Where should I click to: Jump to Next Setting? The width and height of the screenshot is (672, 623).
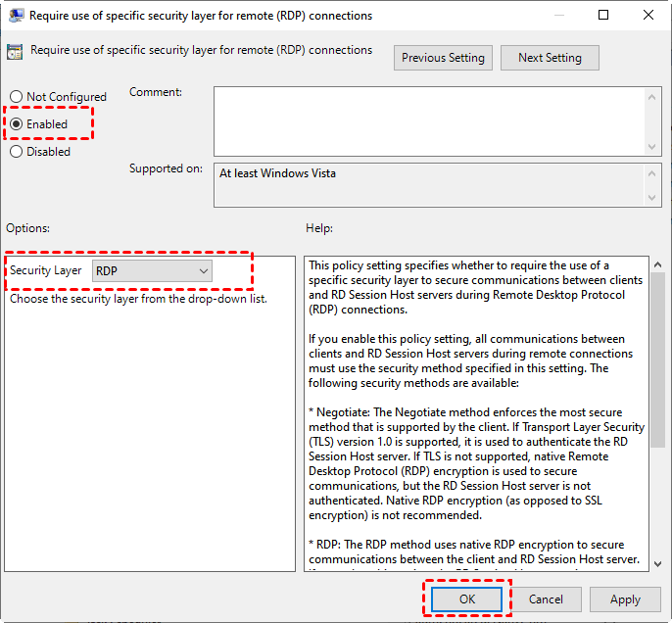pos(550,58)
